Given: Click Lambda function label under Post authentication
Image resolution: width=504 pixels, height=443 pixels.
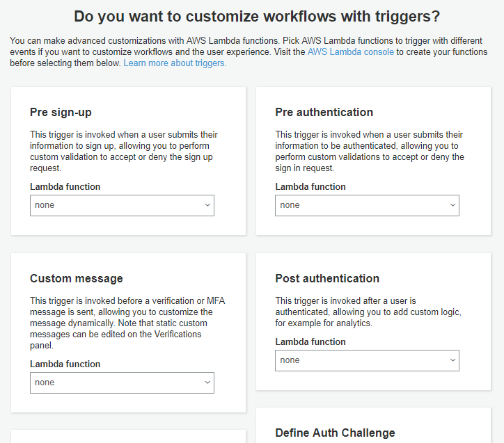Looking at the screenshot, I should pos(310,342).
